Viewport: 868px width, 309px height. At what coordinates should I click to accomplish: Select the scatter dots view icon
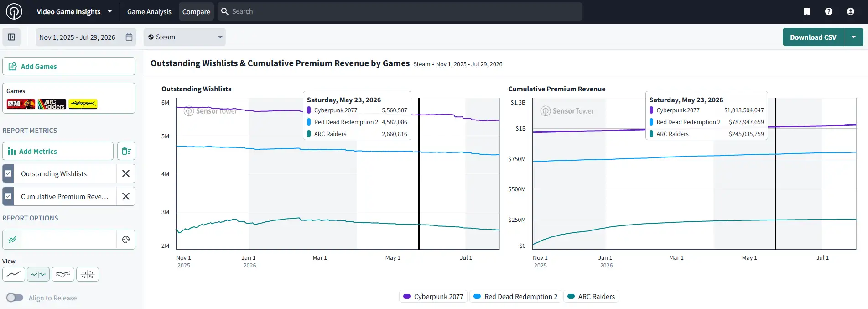point(88,274)
